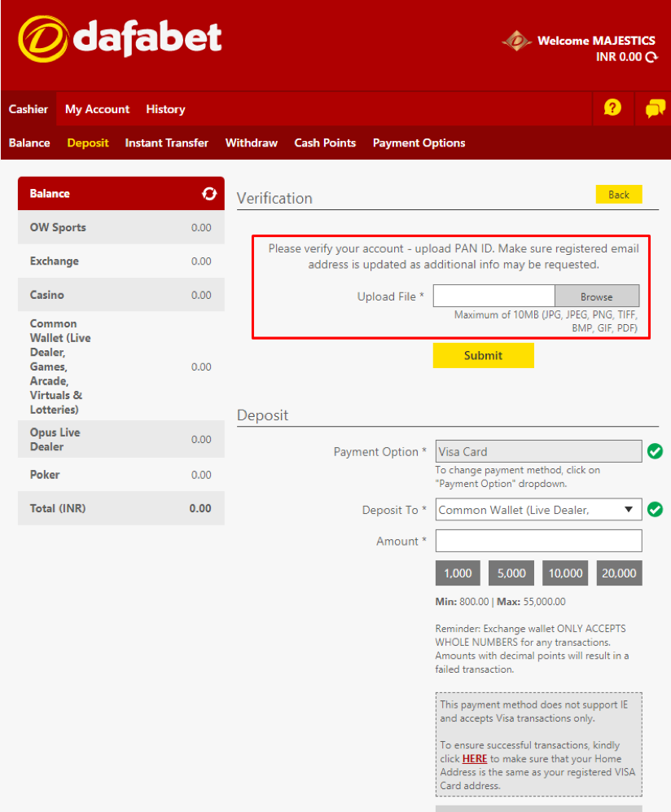The height and width of the screenshot is (812, 671).
Task: Open the My Account tab
Action: tap(98, 109)
